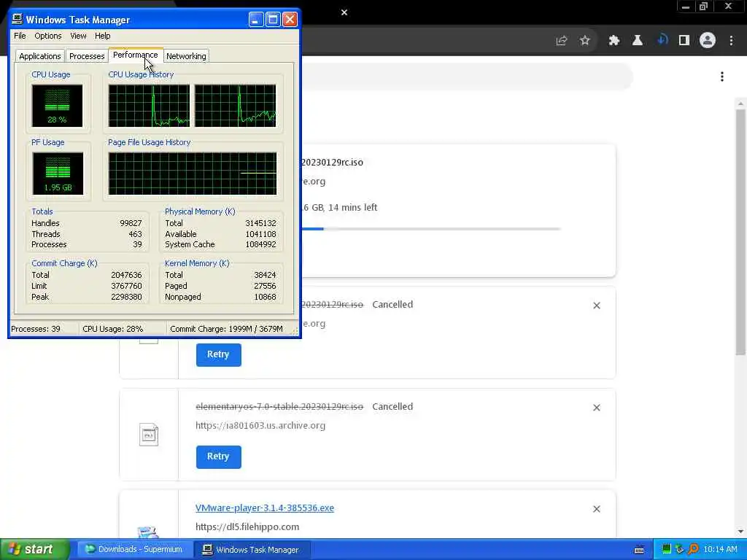Close the browser tab with the X

click(344, 12)
